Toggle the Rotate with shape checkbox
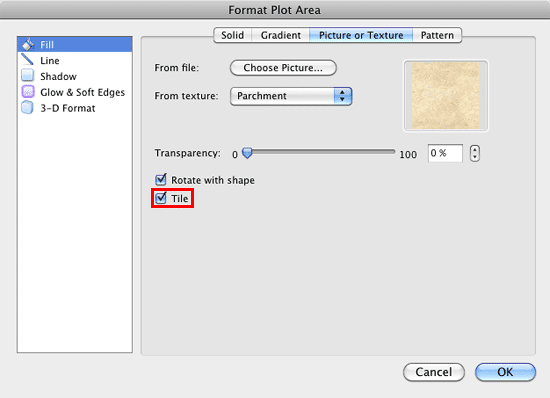Screen dimensions: 550x398 point(161,180)
